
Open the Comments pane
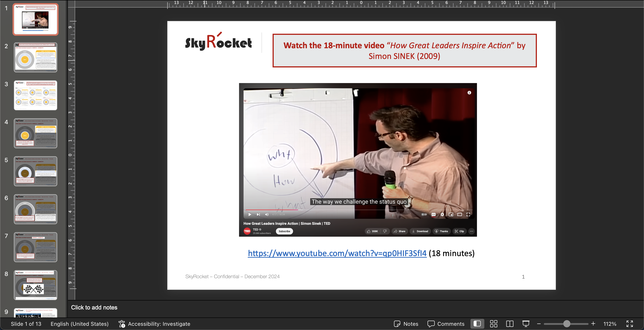(x=446, y=324)
